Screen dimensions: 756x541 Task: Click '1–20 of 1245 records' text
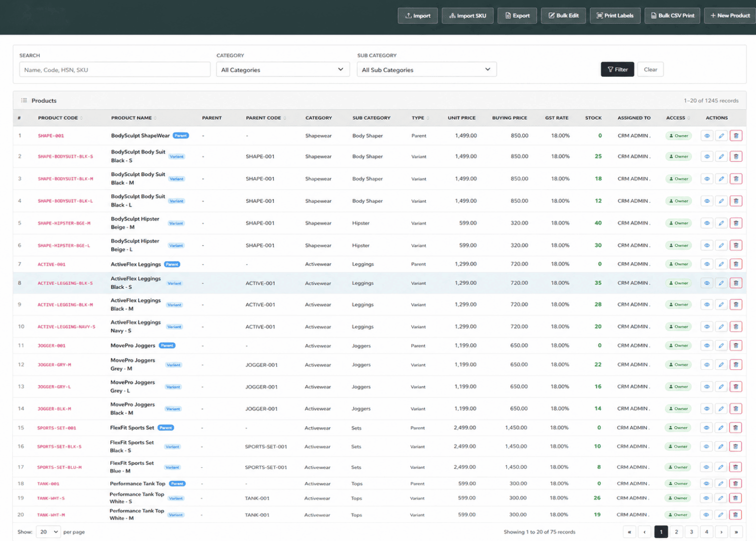click(711, 100)
